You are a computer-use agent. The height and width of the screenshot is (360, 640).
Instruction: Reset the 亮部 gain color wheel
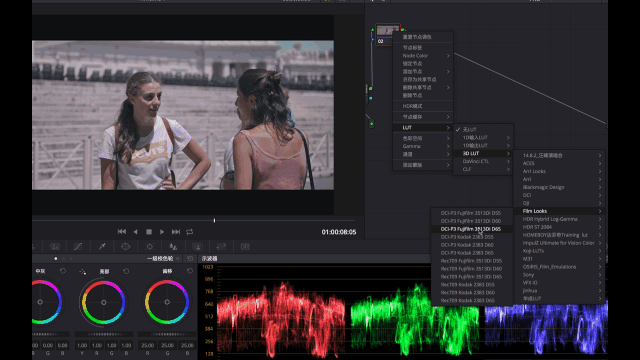point(126,271)
